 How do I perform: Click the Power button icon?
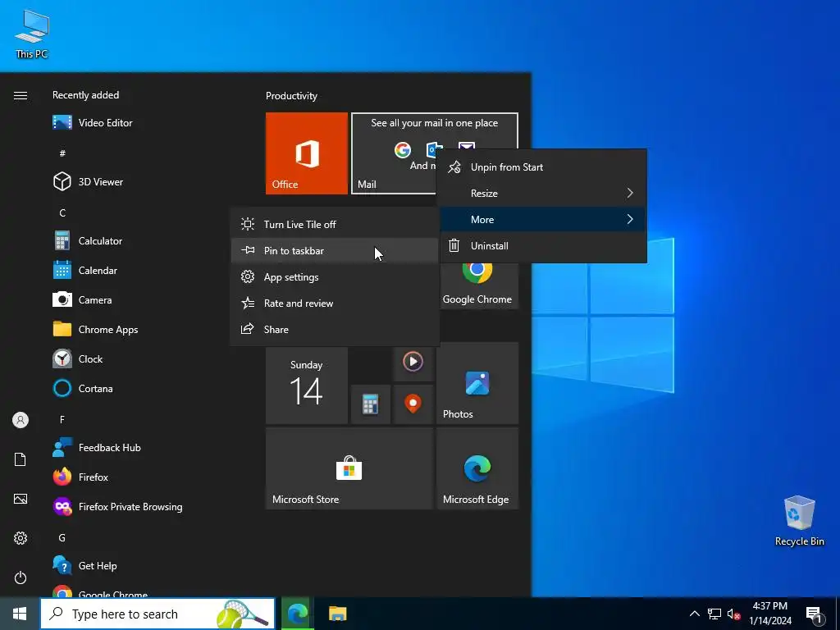[21, 577]
